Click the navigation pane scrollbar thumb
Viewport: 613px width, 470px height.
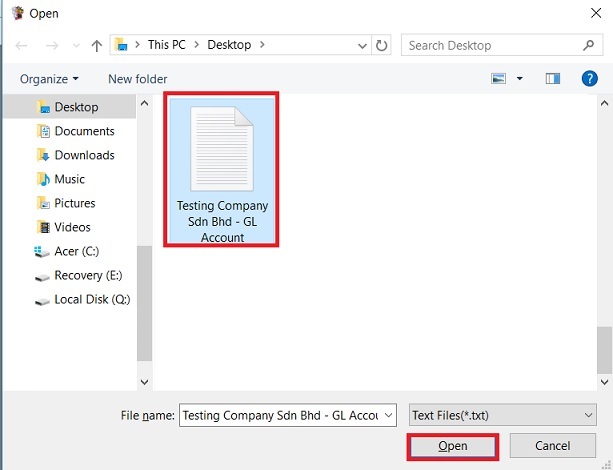pos(144,303)
